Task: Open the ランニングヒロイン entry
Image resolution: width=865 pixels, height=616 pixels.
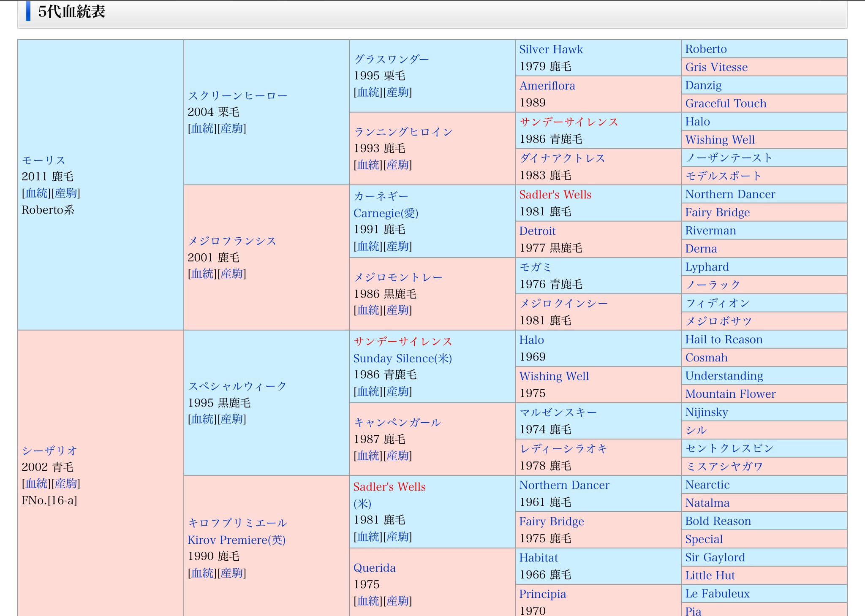Action: tap(403, 132)
